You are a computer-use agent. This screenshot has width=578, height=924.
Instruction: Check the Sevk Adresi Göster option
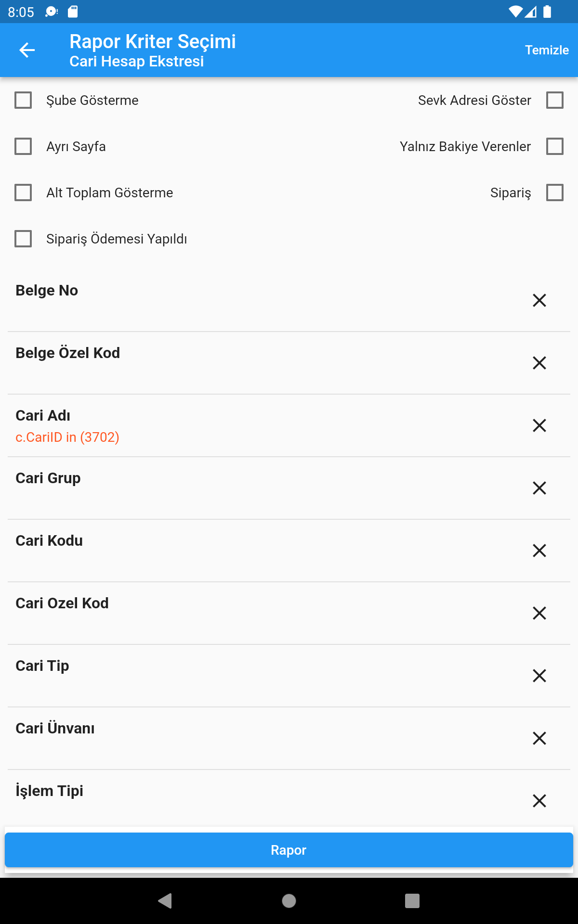tap(555, 100)
